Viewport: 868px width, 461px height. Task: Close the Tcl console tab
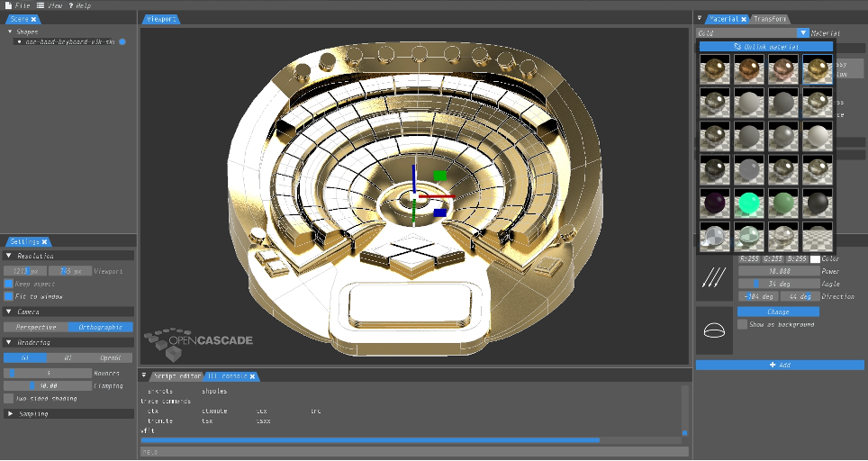tap(253, 376)
